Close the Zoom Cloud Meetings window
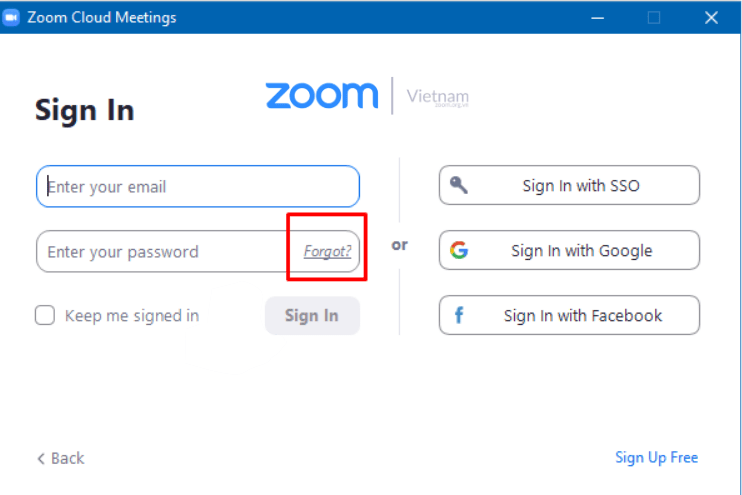Screen dimensions: 742x495 (711, 17)
